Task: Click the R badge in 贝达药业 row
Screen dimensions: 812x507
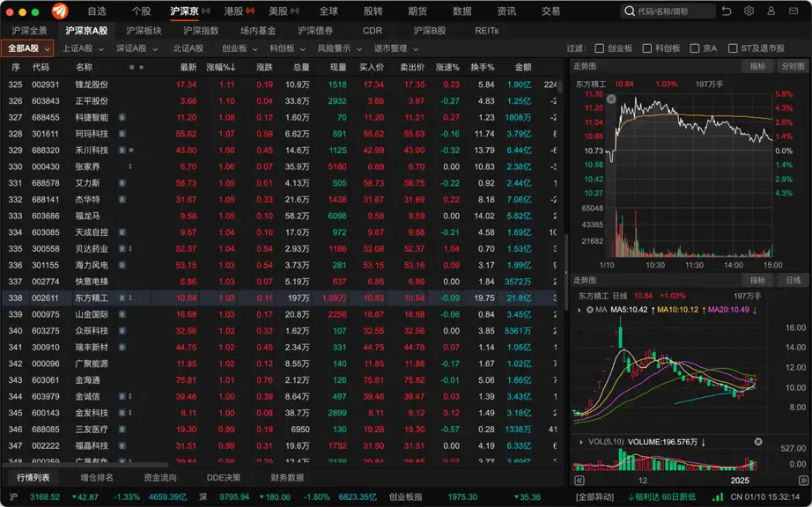Action: tap(122, 249)
